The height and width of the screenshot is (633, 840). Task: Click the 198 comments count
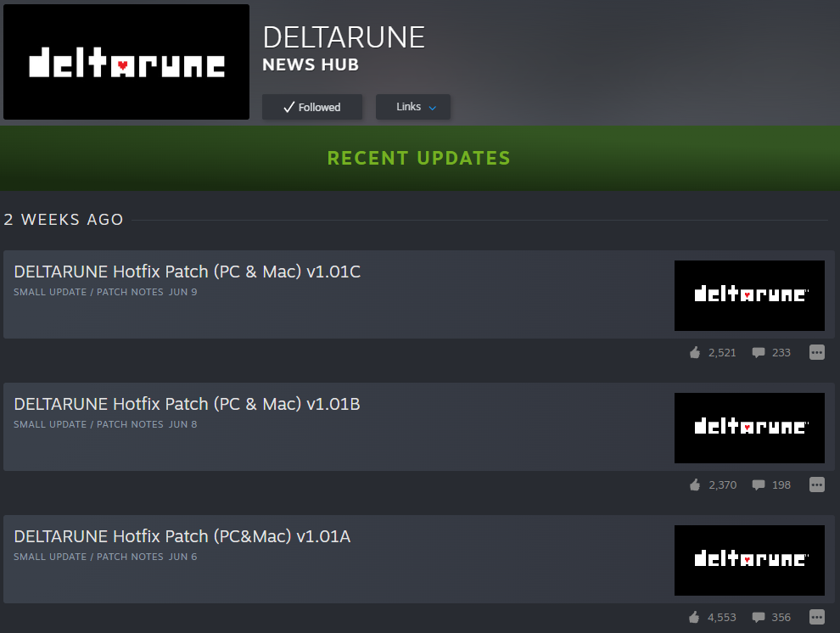tap(781, 485)
